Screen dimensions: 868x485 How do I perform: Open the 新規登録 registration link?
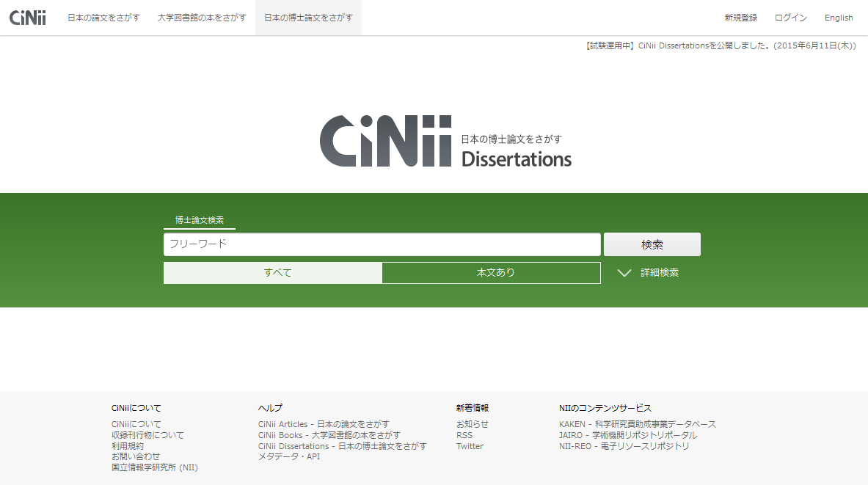tap(740, 18)
